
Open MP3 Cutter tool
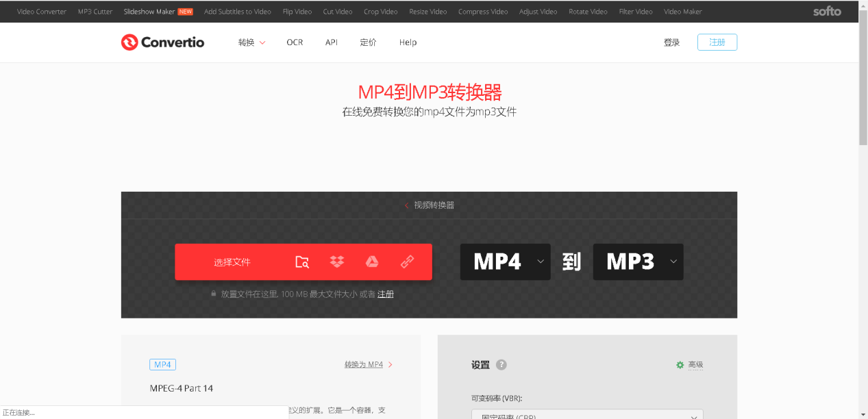pos(95,12)
